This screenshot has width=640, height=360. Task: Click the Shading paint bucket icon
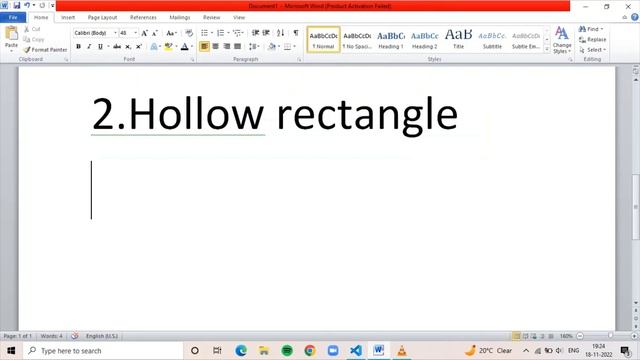click(x=272, y=47)
